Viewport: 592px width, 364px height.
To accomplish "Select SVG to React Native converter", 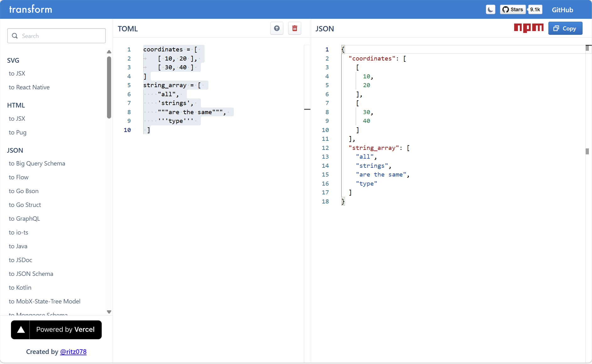I will (x=29, y=87).
